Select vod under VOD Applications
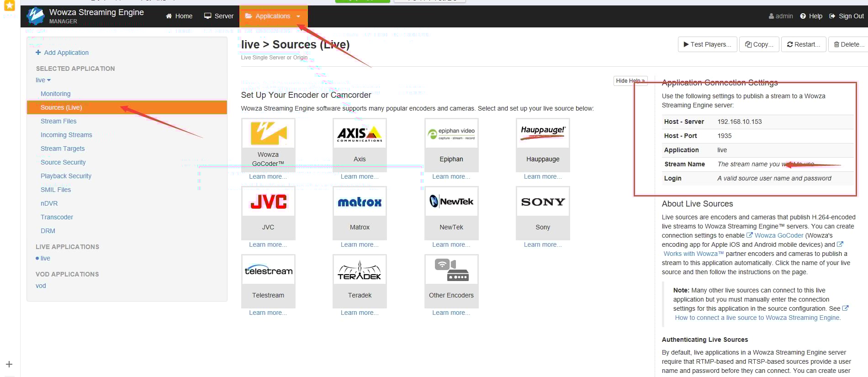The image size is (868, 377). [x=41, y=286]
